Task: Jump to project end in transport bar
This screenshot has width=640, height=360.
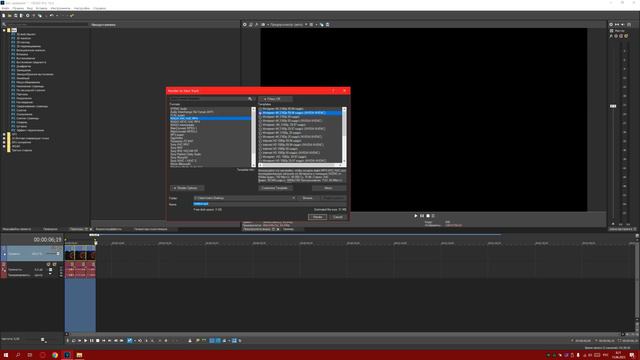Action: (x=109, y=340)
